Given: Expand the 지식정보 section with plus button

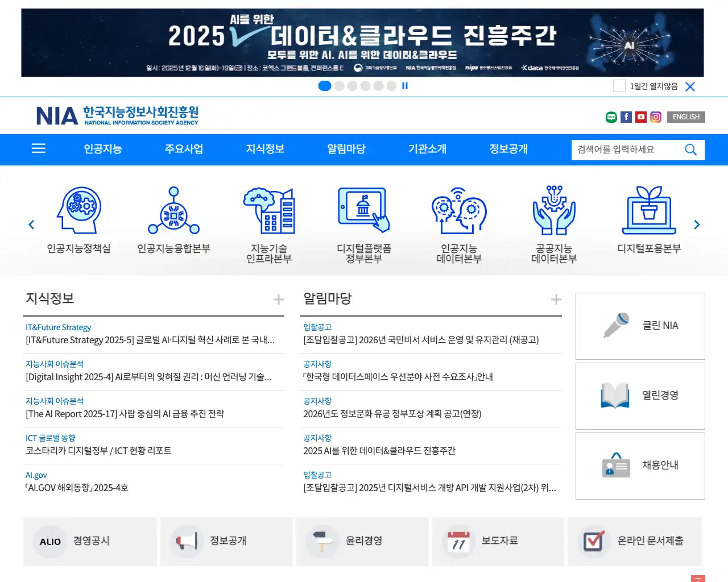Looking at the screenshot, I should (x=279, y=299).
